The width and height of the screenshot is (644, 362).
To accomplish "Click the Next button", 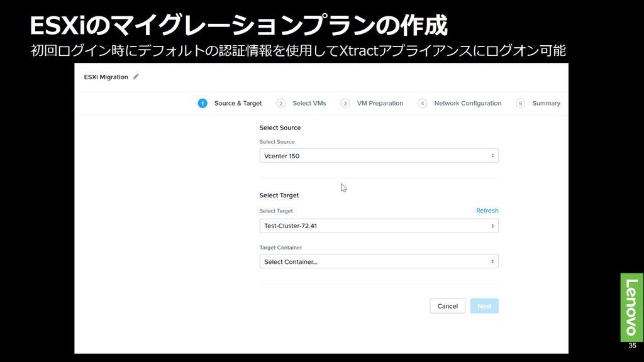I will pyautogui.click(x=484, y=306).
